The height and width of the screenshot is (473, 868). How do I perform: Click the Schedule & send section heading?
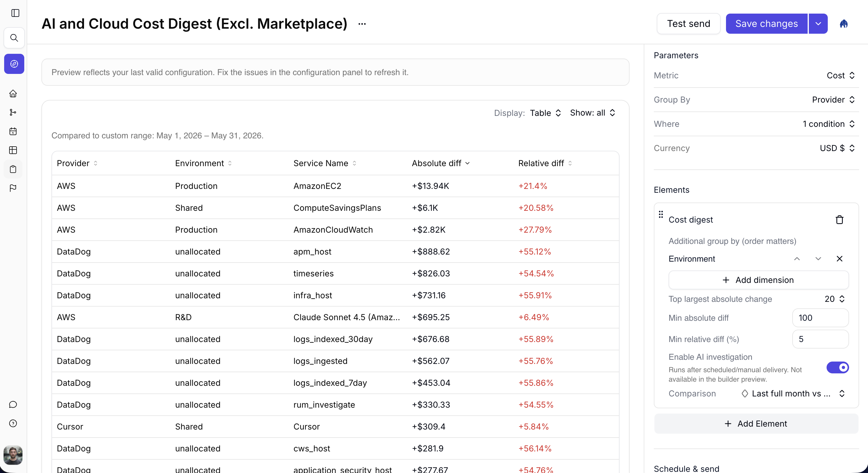pyautogui.click(x=686, y=469)
